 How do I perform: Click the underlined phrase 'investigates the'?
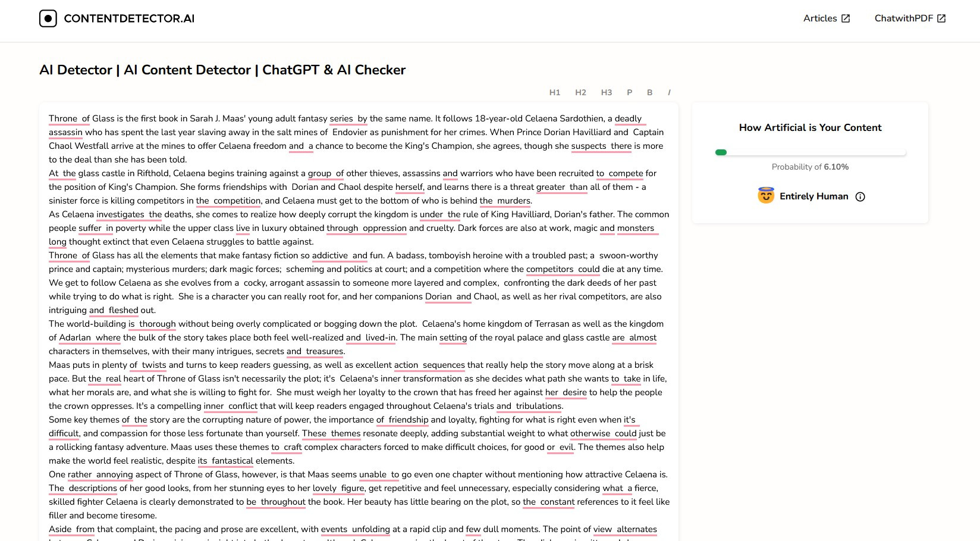click(129, 214)
